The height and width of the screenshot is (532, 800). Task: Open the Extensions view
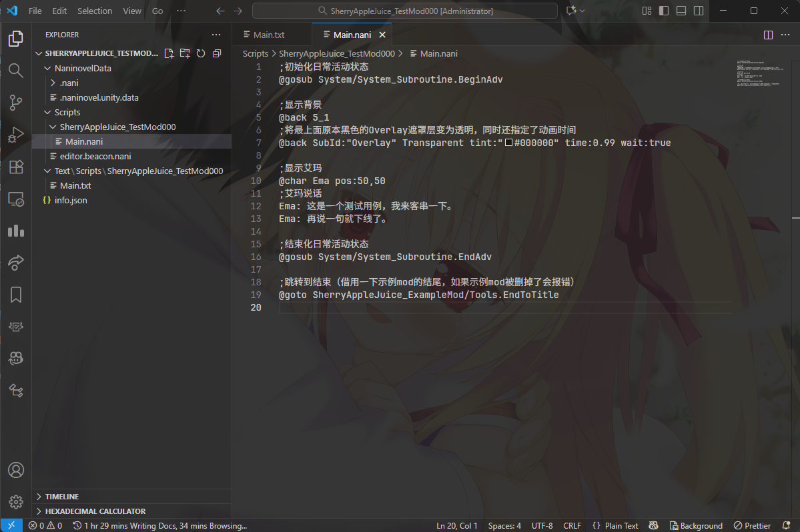tap(15, 166)
